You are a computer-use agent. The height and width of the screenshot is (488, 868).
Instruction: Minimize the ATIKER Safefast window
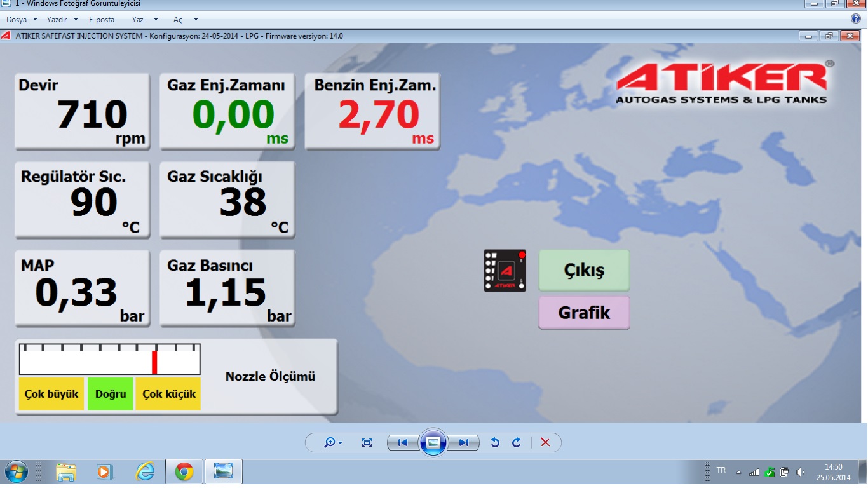[x=809, y=36]
